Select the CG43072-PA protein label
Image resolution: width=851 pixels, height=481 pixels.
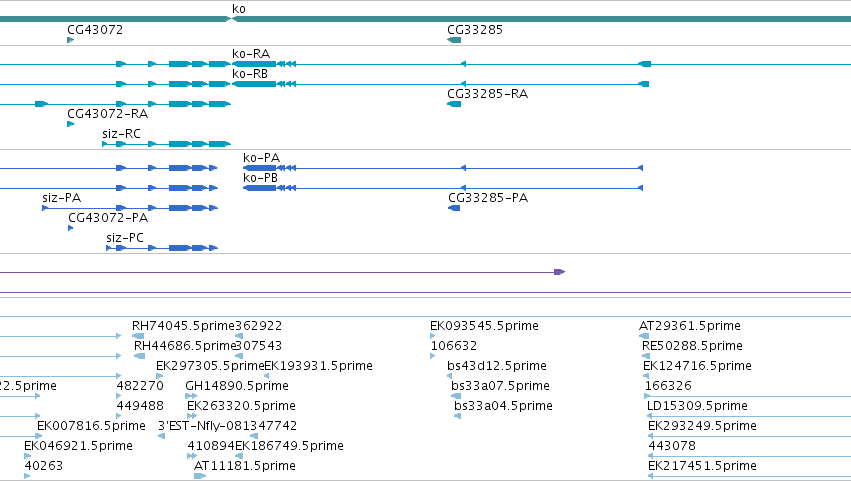(108, 218)
